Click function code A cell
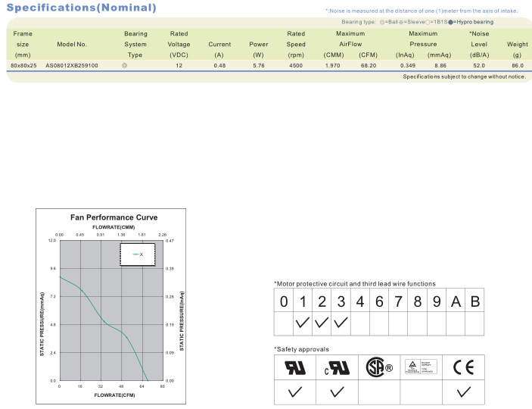This screenshot has height=409, width=532. click(x=456, y=301)
